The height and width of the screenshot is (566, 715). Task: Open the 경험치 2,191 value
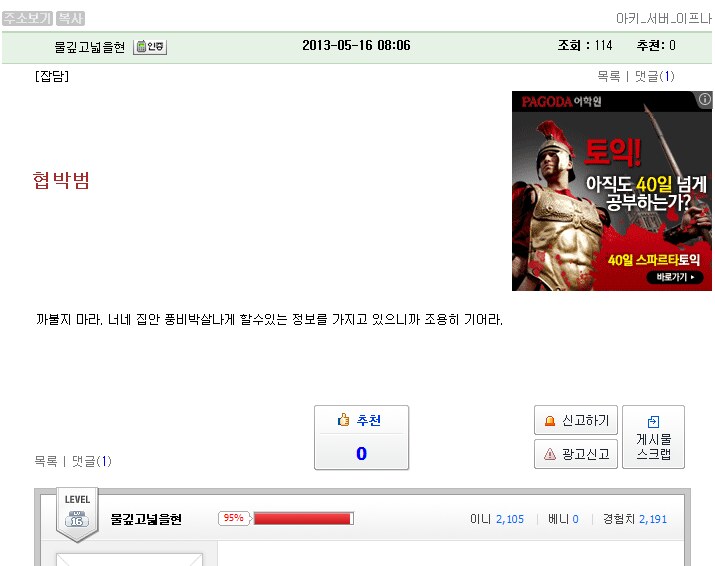click(653, 519)
